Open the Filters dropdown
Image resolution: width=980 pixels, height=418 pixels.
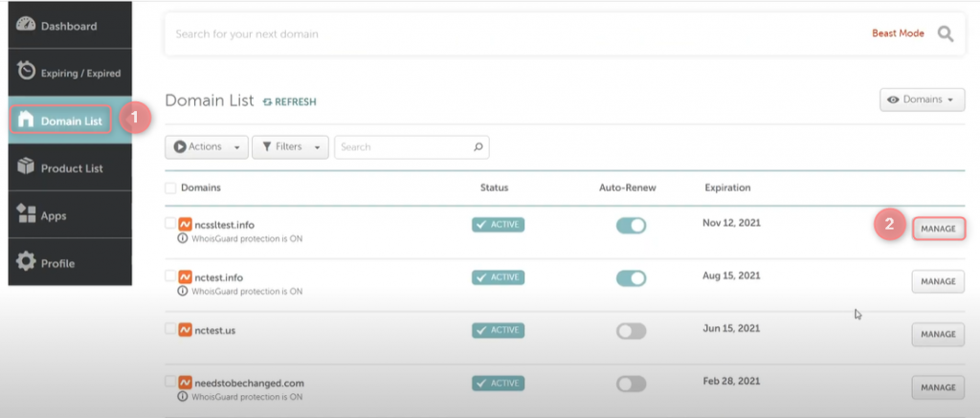290,147
